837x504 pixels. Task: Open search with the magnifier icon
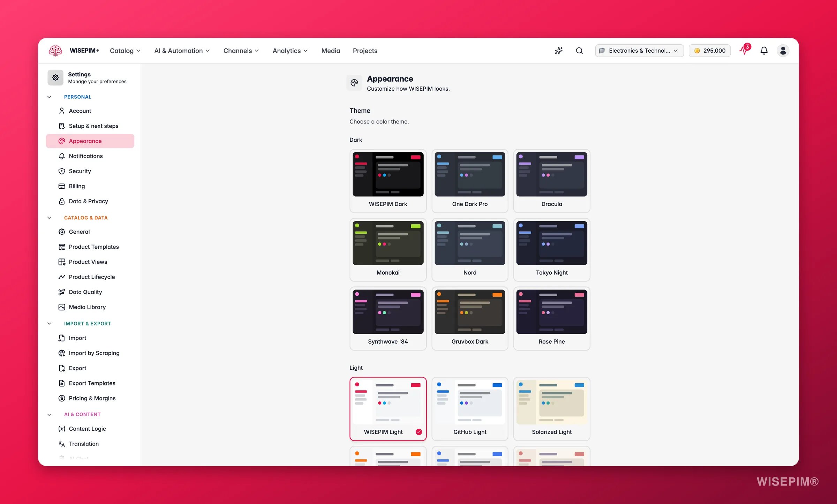pos(579,51)
